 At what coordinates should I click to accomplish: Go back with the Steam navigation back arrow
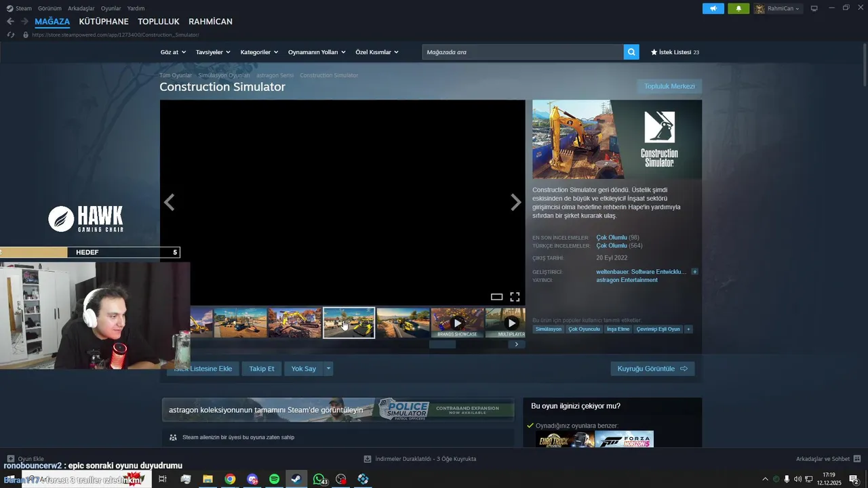(10, 22)
